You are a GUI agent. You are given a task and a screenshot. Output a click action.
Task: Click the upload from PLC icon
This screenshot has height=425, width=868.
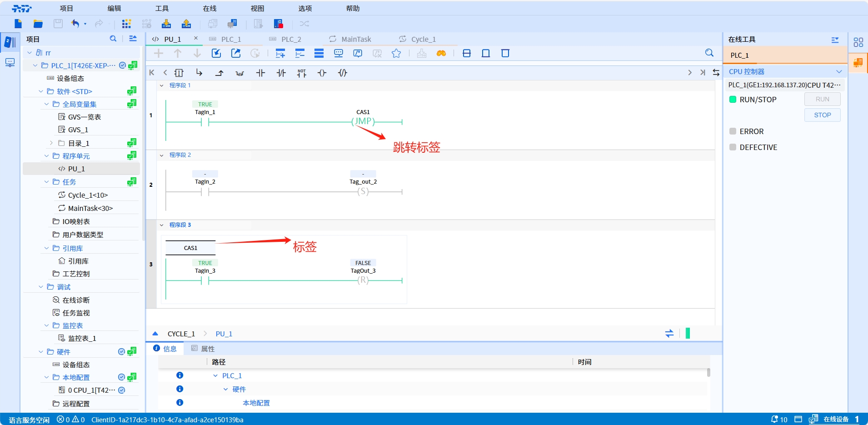(186, 24)
